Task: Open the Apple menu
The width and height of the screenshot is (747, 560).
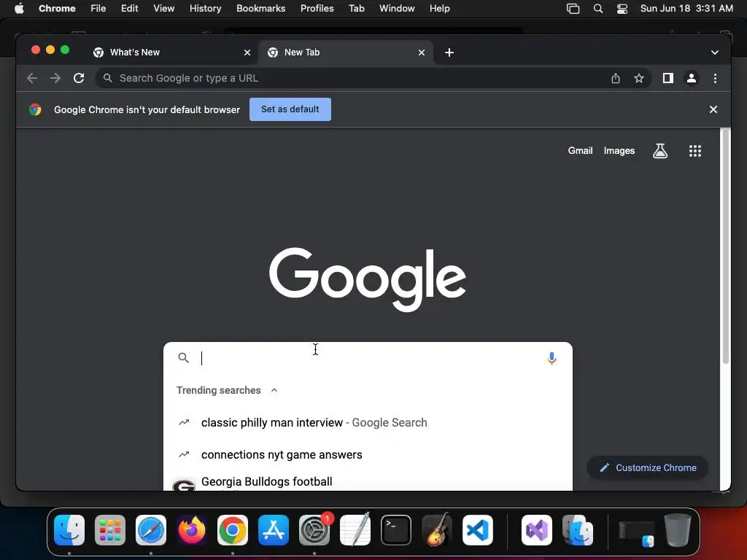Action: click(x=19, y=9)
